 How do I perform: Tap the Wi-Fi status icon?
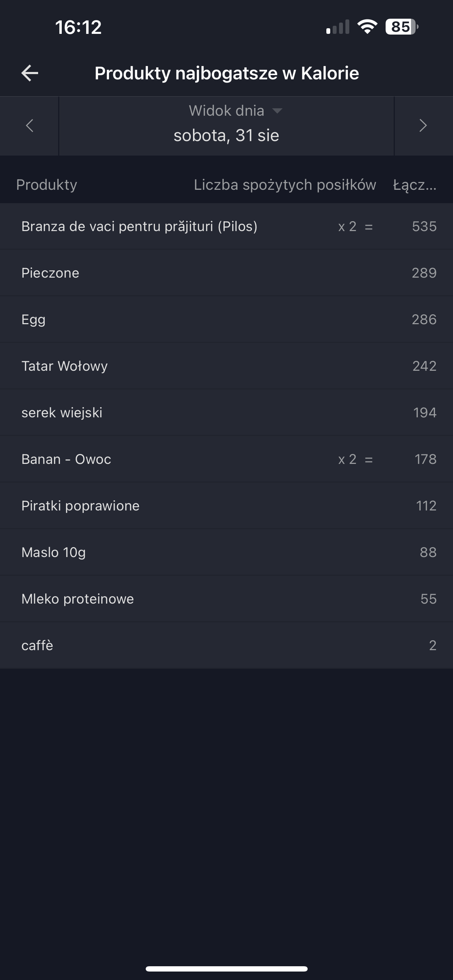coord(367,27)
